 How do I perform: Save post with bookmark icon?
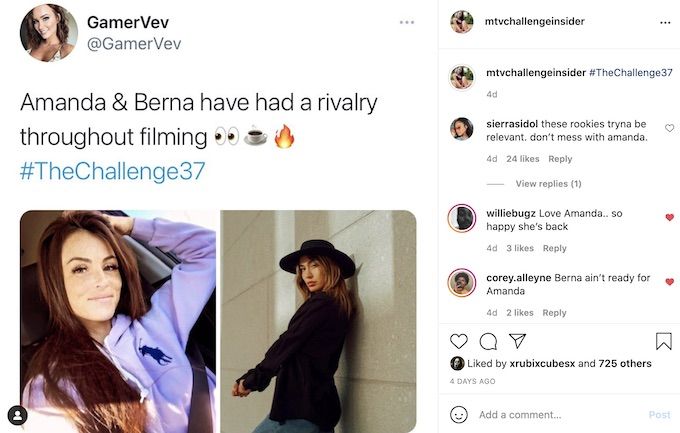(664, 341)
